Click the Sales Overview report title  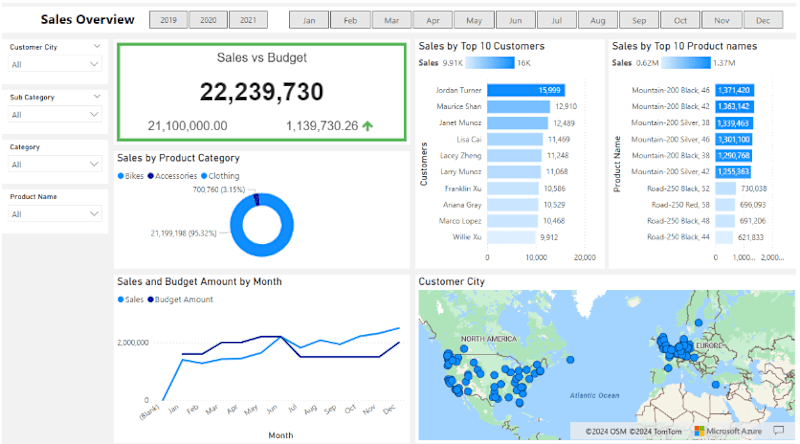tap(87, 19)
